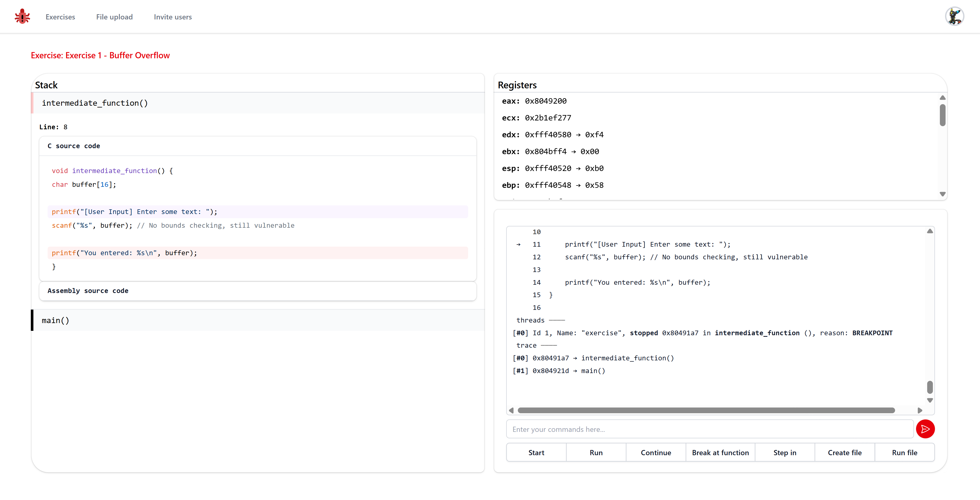980x500 pixels.
Task: Click the Run file button
Action: [904, 452]
